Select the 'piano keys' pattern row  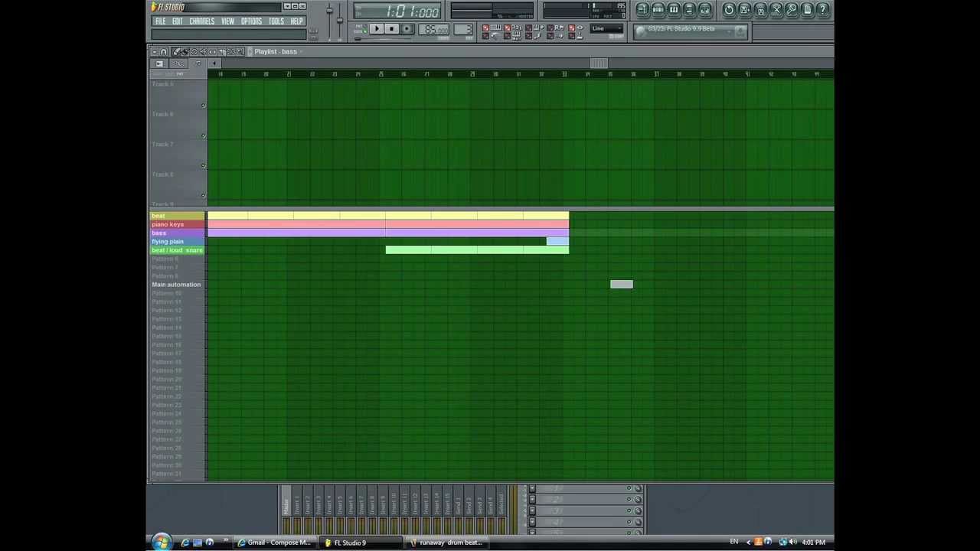[x=177, y=224]
